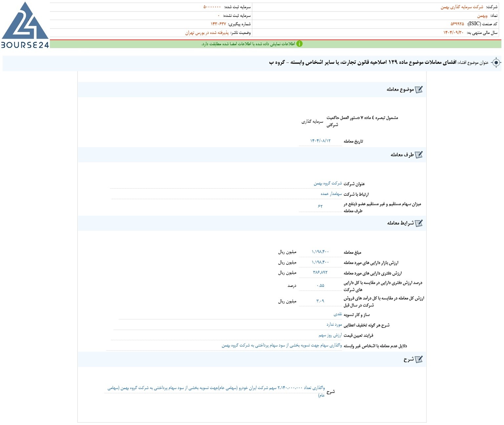Select tracking number ۱۴۳۰۶۳۷

tap(218, 24)
